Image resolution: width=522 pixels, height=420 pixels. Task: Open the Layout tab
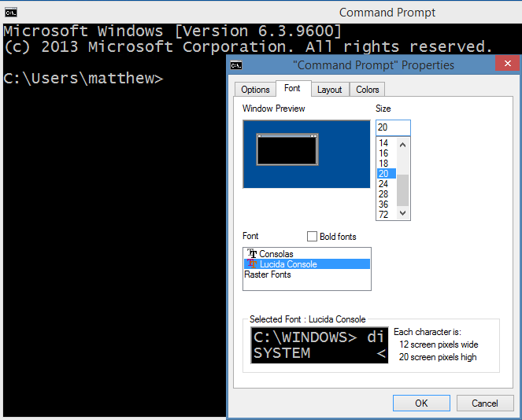pyautogui.click(x=330, y=90)
